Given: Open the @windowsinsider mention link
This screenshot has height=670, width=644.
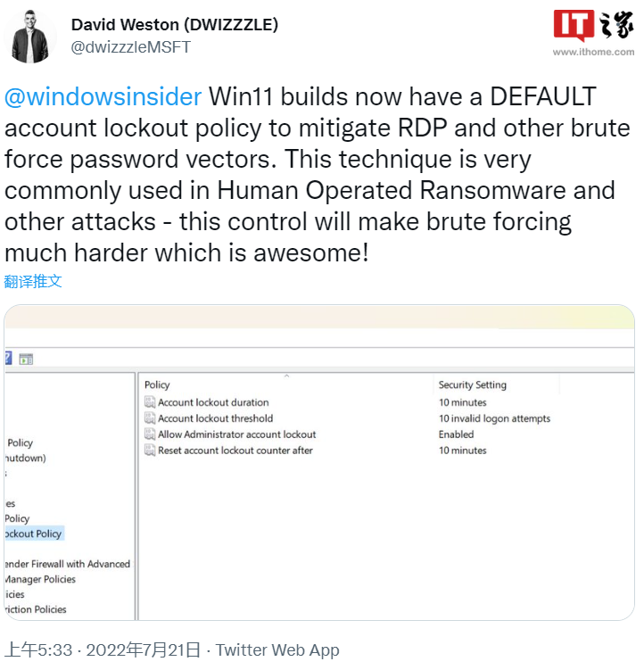Looking at the screenshot, I should pyautogui.click(x=103, y=96).
